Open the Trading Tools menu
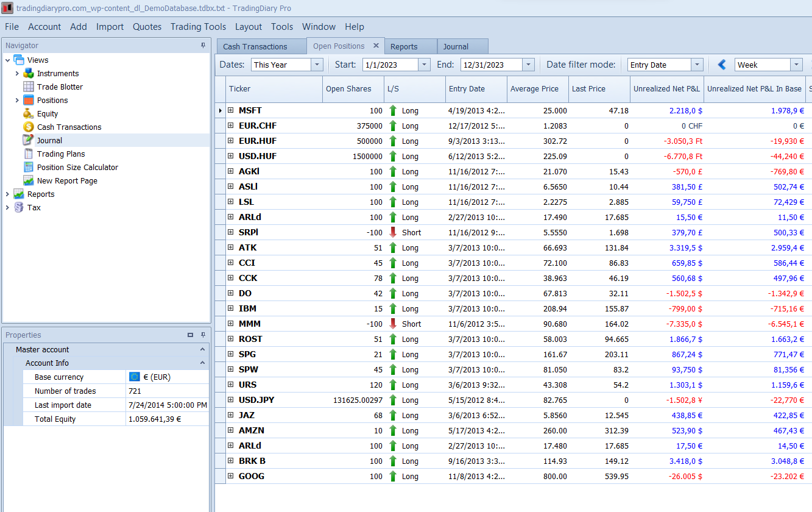The width and height of the screenshot is (812, 512). point(198,27)
